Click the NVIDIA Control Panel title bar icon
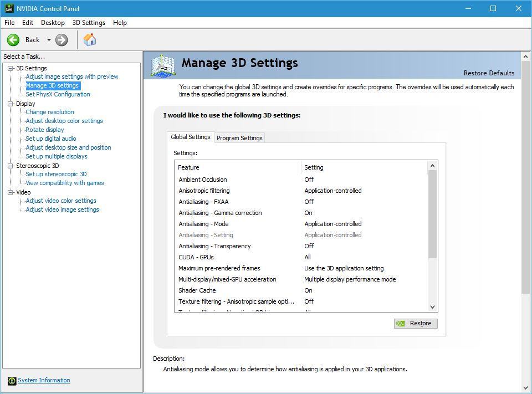The image size is (532, 394). pos(9,8)
